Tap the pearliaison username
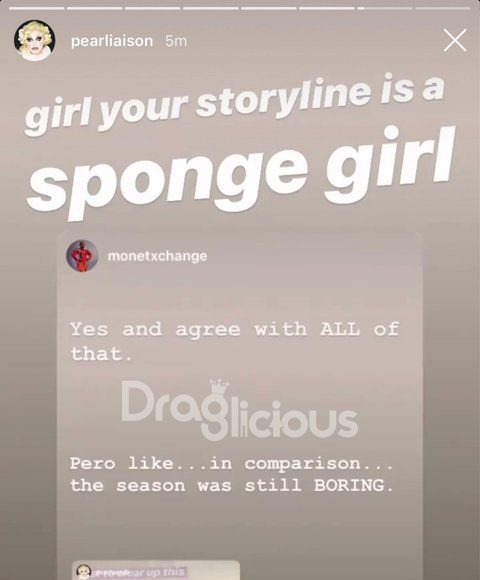480x580 pixels. 112,41
